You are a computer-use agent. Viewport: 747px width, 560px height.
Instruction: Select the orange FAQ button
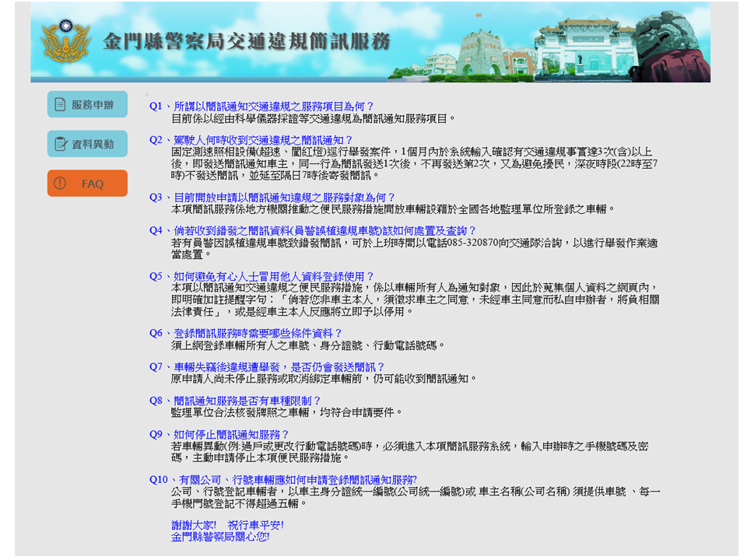pyautogui.click(x=87, y=184)
